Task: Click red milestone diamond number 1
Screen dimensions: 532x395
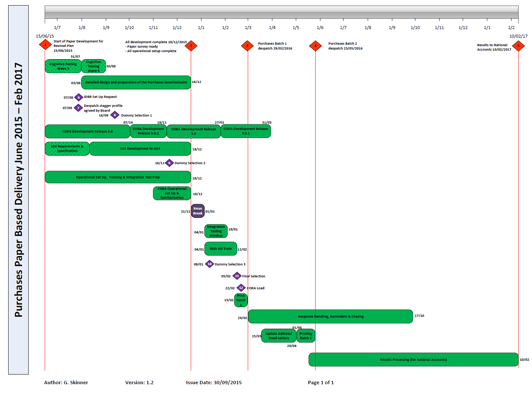Action: pos(45,45)
